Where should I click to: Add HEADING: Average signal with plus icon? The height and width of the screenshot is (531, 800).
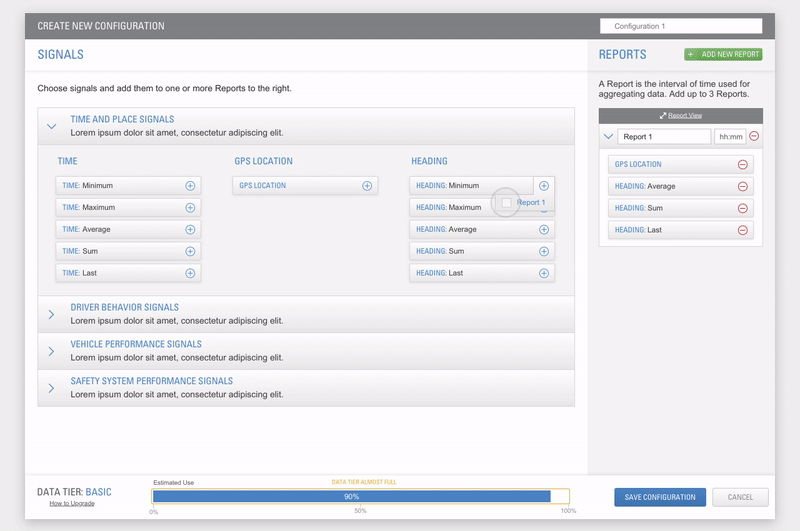[x=544, y=230]
